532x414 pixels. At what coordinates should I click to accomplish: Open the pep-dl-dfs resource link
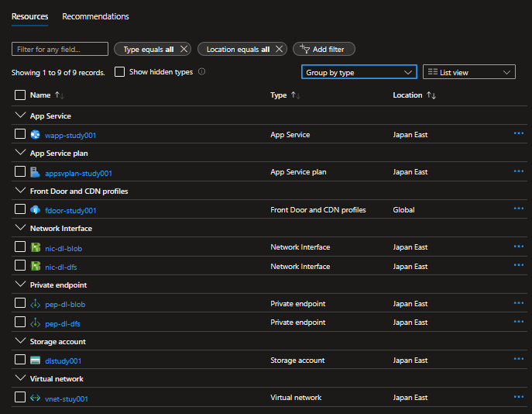63,323
